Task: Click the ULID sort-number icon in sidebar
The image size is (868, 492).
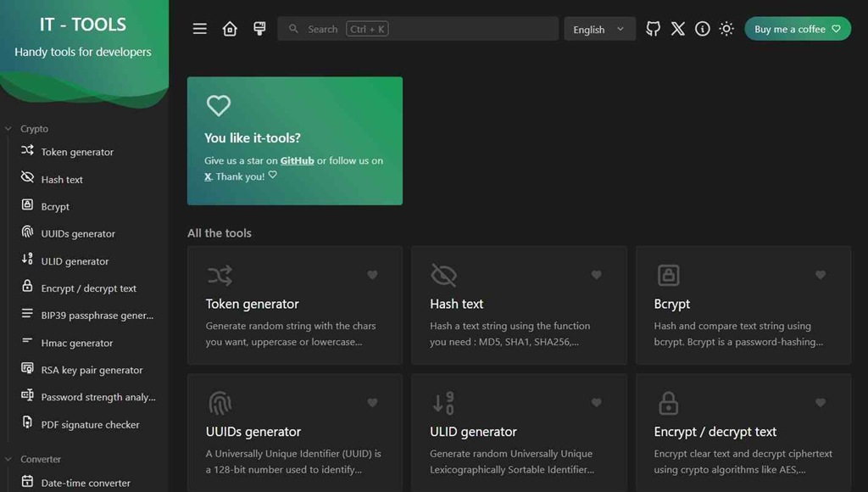Action: point(27,259)
